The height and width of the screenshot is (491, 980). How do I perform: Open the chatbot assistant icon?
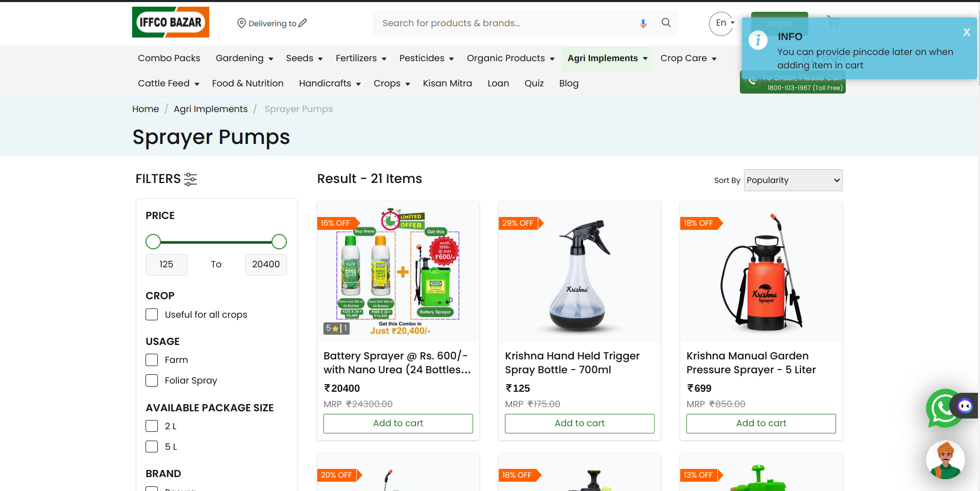[x=965, y=406]
